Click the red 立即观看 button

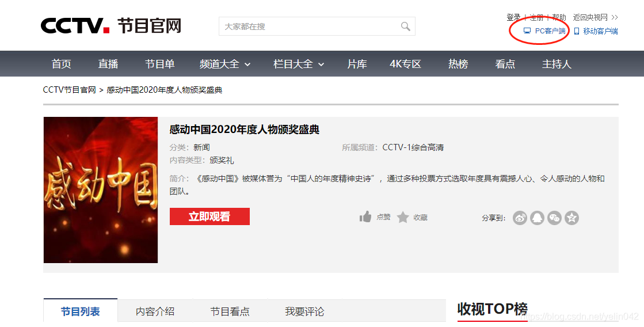[x=209, y=216]
